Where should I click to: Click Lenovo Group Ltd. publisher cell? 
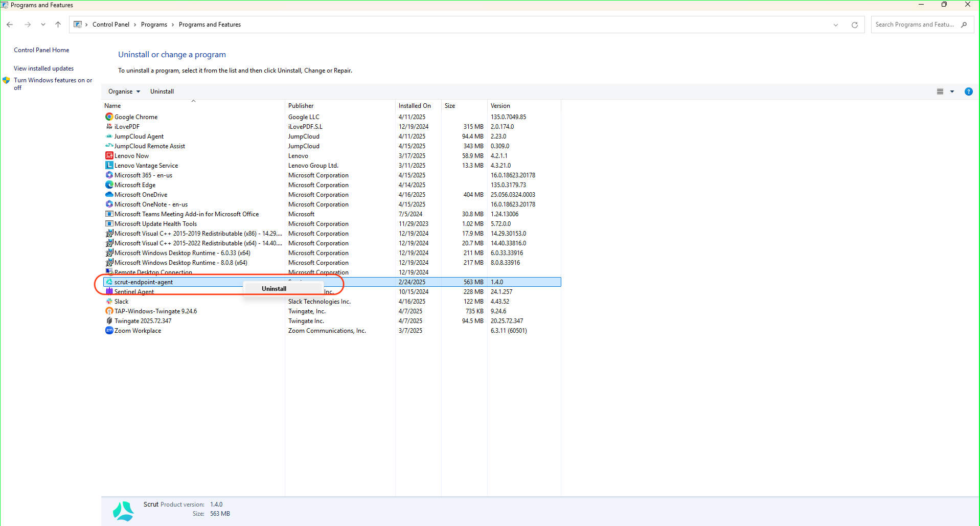[313, 166]
